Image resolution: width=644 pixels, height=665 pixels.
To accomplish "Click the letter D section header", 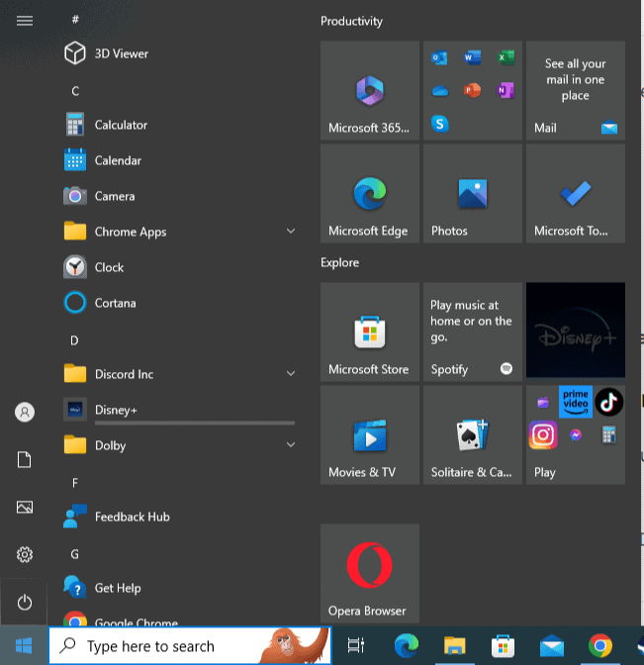I will 74,340.
